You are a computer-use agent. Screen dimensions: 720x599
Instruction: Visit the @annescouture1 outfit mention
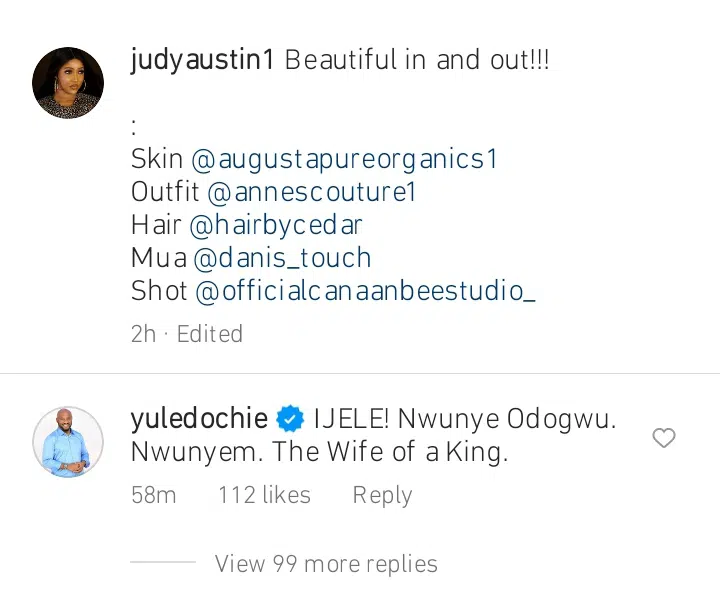click(x=312, y=192)
